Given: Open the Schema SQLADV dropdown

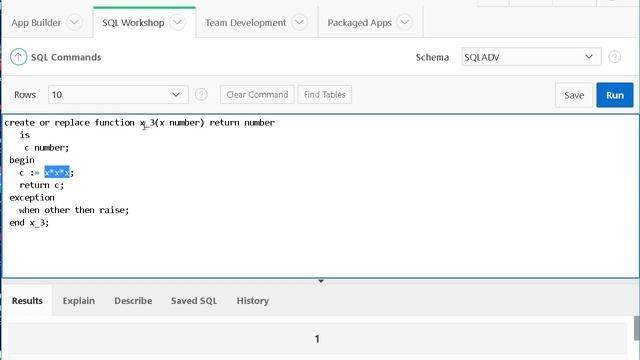Looking at the screenshot, I should [531, 57].
